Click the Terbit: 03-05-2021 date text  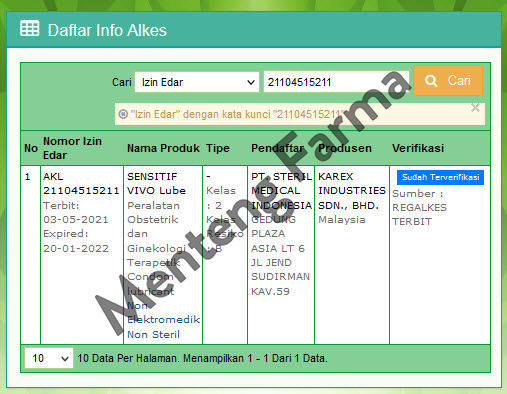(x=76, y=212)
